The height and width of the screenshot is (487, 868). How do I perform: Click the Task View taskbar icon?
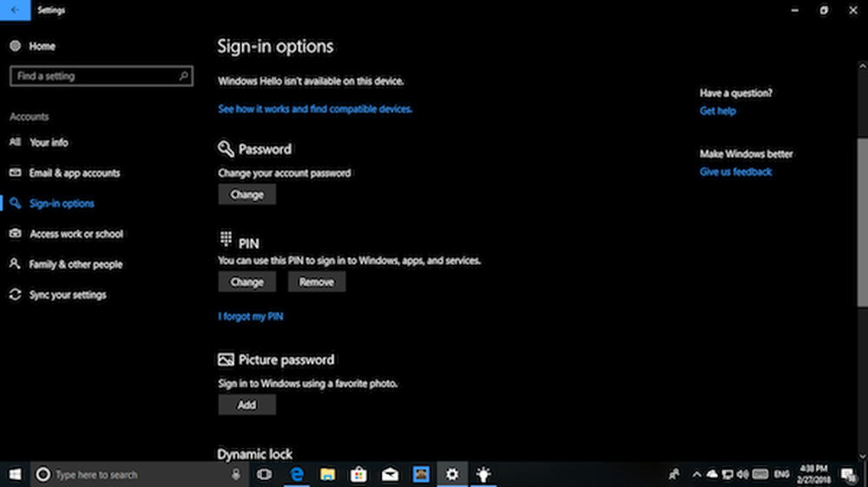pos(264,474)
